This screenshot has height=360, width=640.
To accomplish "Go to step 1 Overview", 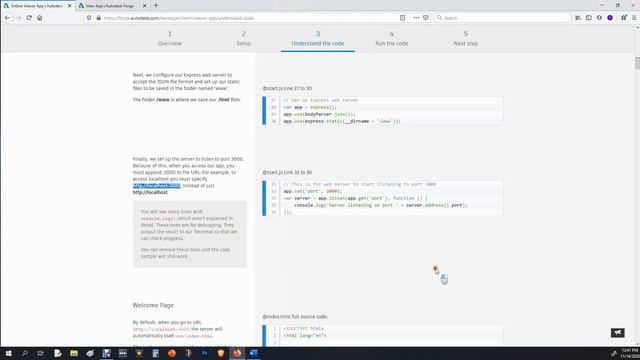I will (170, 38).
